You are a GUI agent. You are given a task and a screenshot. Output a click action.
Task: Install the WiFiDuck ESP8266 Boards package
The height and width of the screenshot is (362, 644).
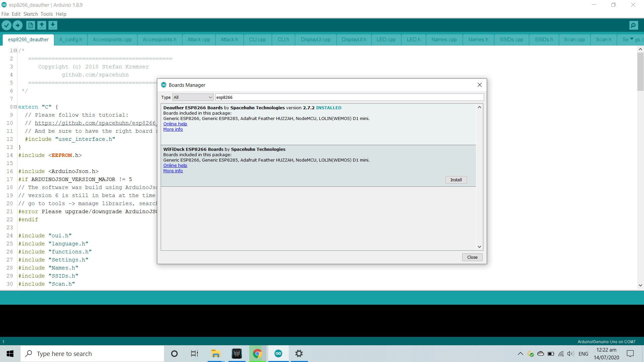(456, 180)
